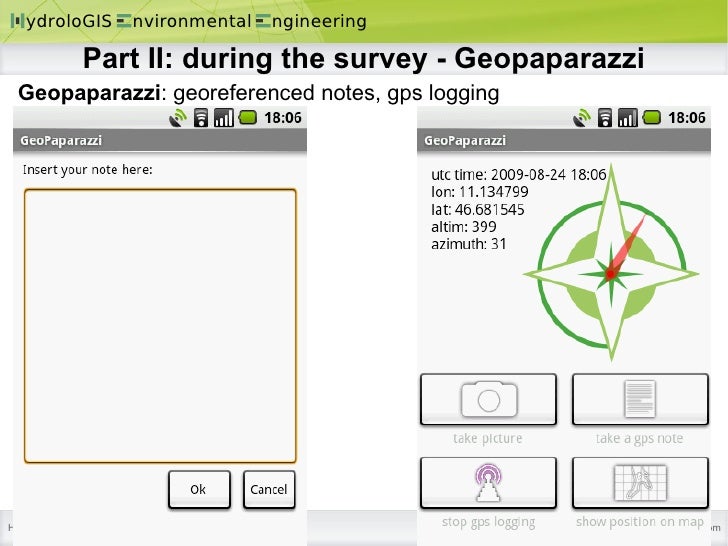
Task: Click the 18:06 clock in left phone
Action: 283,118
